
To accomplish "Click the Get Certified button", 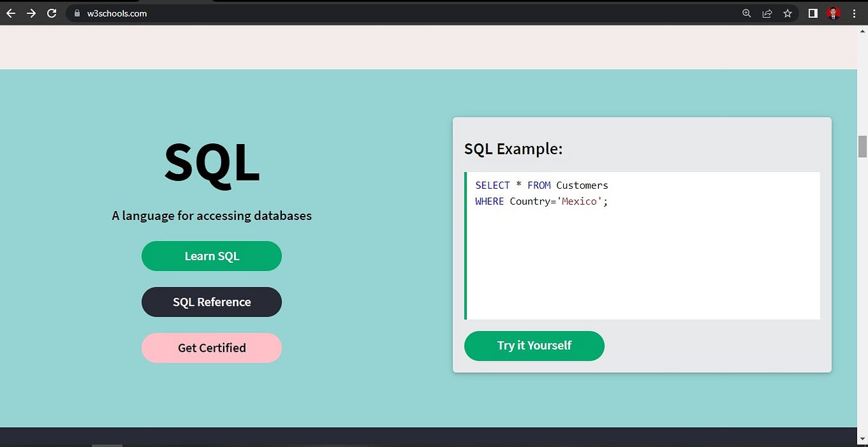I will pyautogui.click(x=212, y=348).
